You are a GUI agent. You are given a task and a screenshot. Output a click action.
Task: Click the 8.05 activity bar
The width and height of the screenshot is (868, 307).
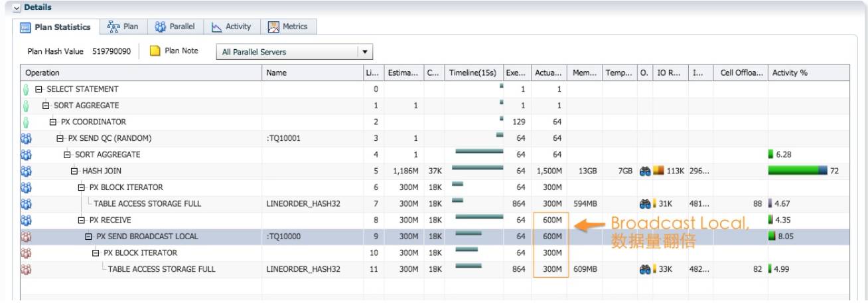[x=772, y=236]
